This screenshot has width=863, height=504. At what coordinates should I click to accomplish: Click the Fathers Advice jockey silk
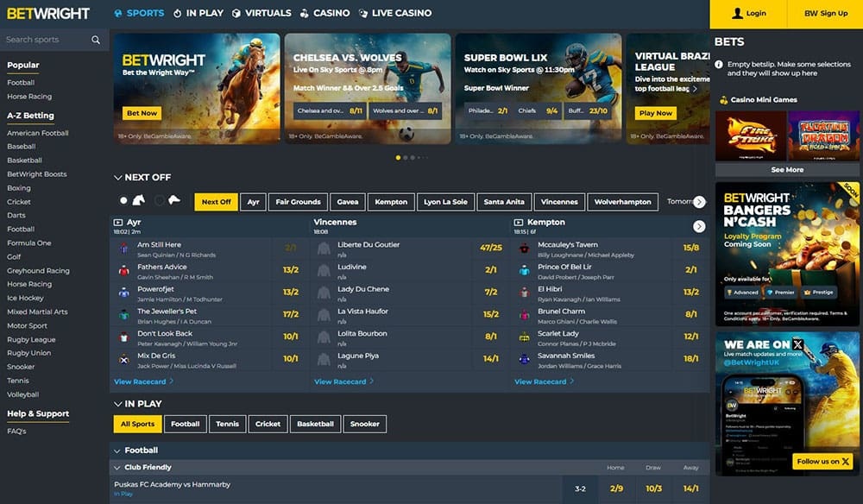click(123, 271)
